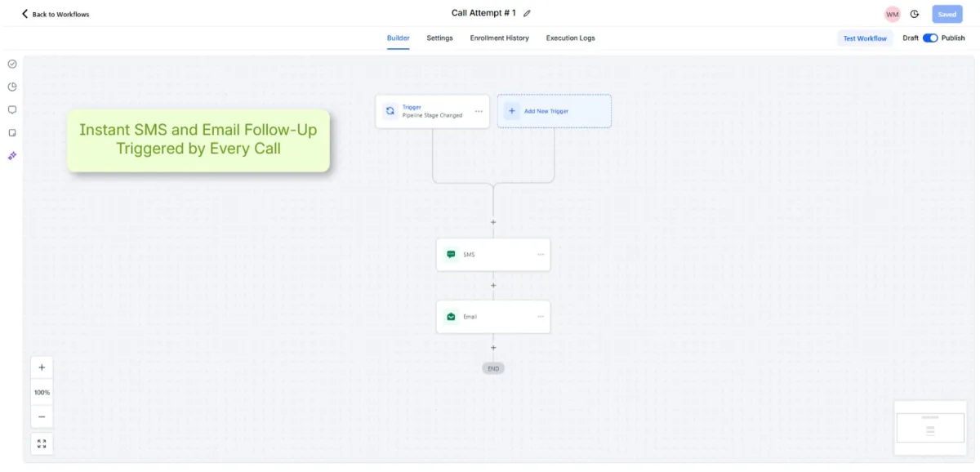Open version history clock icon
The image size is (980, 472).
(915, 14)
